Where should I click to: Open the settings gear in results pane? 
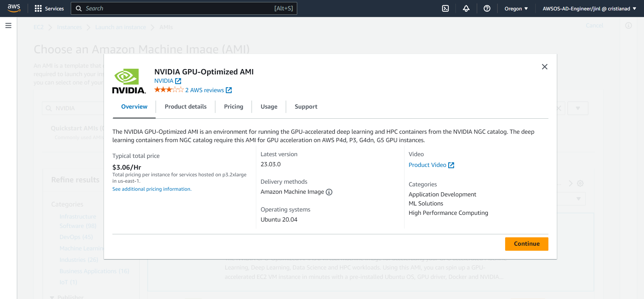(x=580, y=183)
